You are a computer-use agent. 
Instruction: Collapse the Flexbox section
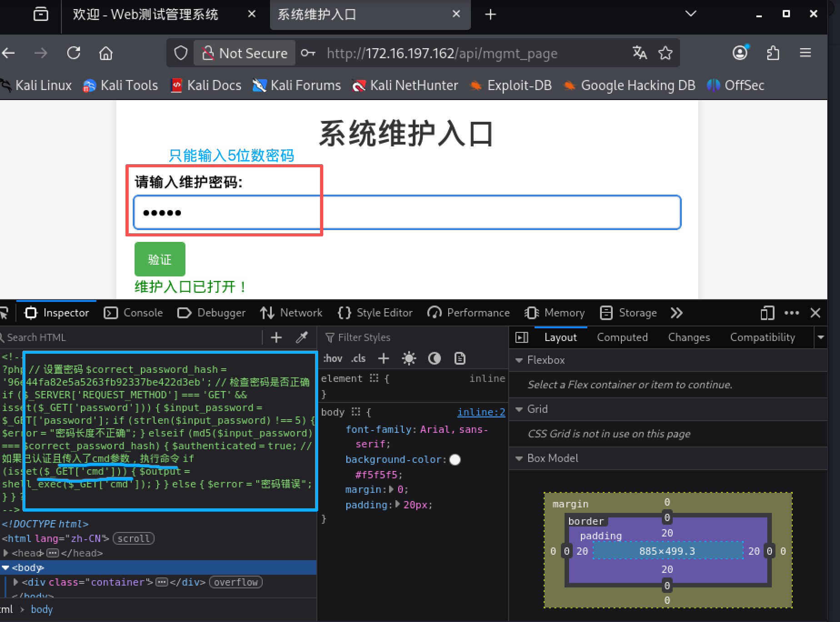point(519,360)
